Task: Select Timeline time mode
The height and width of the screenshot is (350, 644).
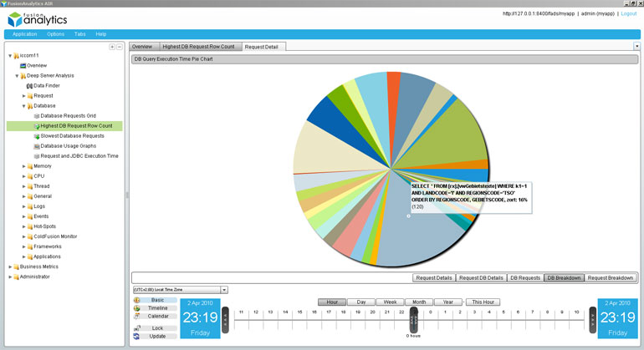Action: [x=158, y=308]
